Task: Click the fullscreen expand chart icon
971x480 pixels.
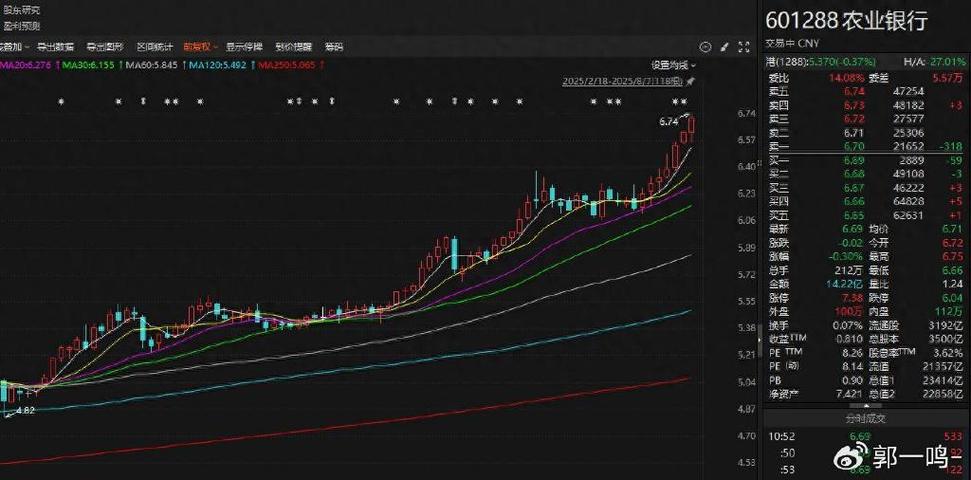Action: point(743,46)
